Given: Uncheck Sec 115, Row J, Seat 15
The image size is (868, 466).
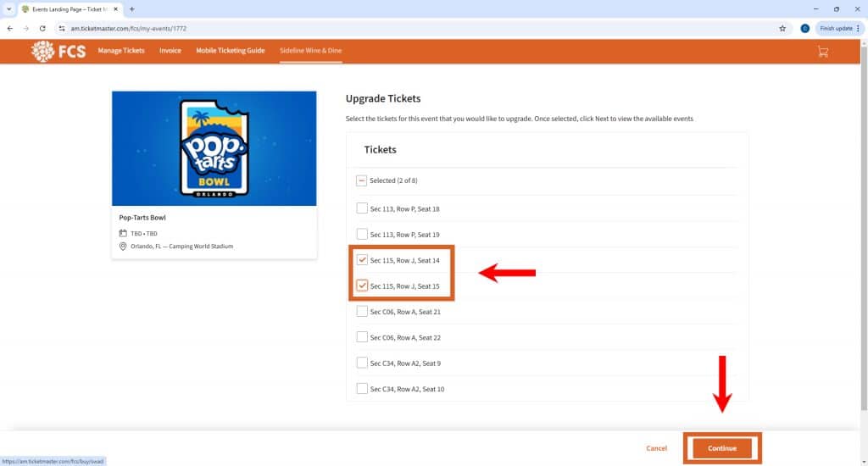Looking at the screenshot, I should click(x=361, y=286).
